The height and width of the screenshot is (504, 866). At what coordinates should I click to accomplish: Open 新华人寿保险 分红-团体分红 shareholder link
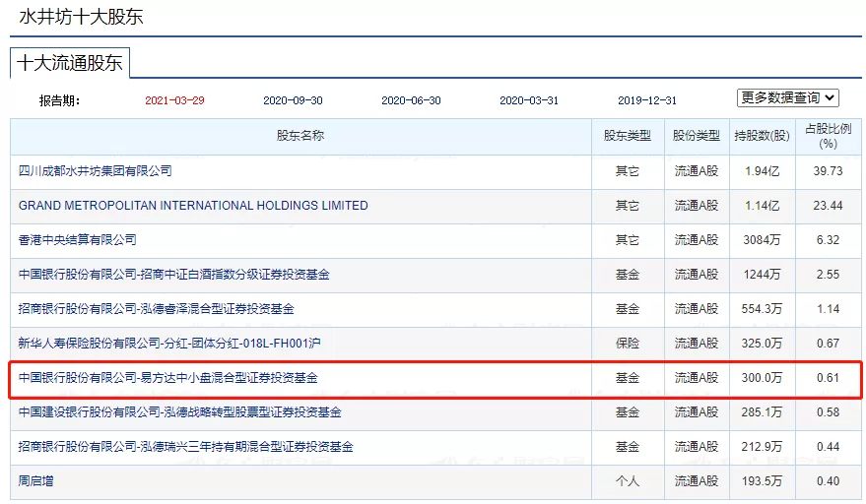[x=169, y=344]
